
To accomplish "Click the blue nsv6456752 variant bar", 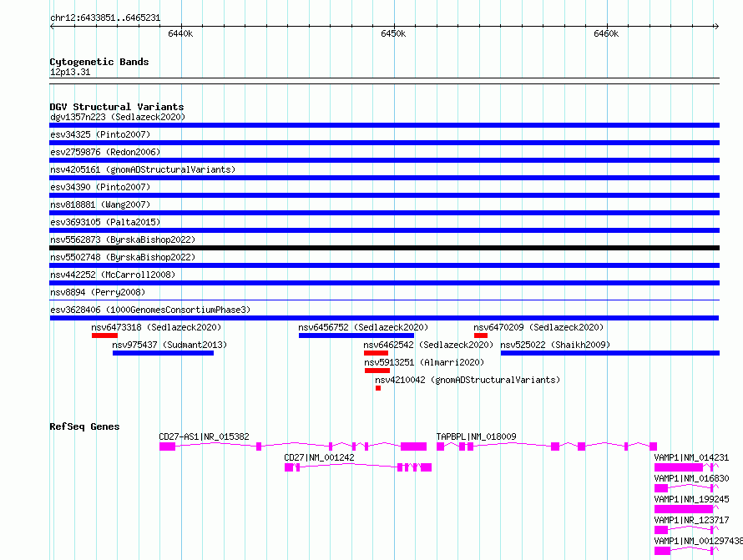I will (356, 335).
